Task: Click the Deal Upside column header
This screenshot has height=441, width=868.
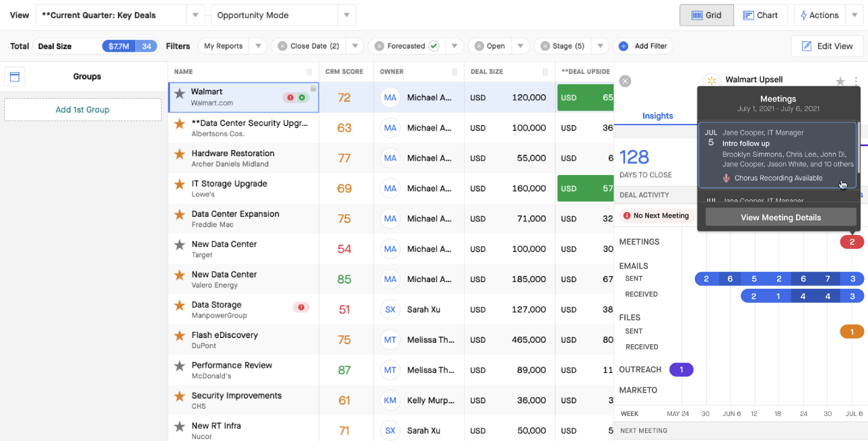Action: [x=586, y=71]
